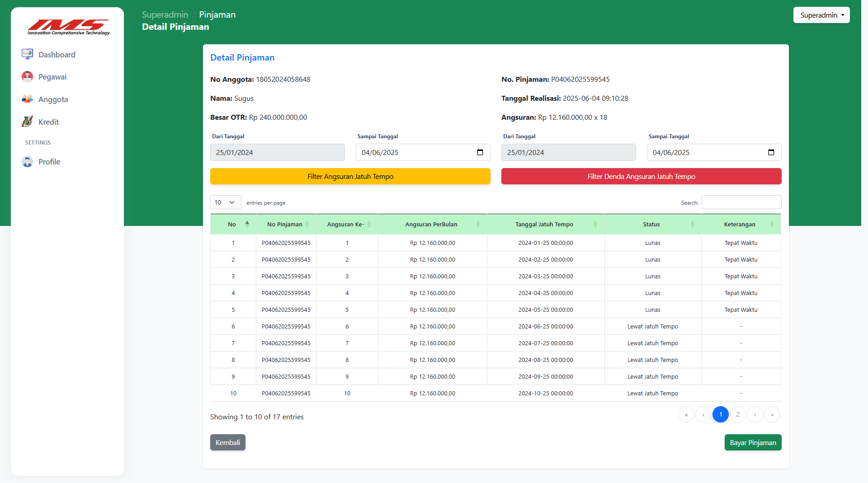The width and height of the screenshot is (868, 483).
Task: Go to next page of entries
Action: (755, 414)
